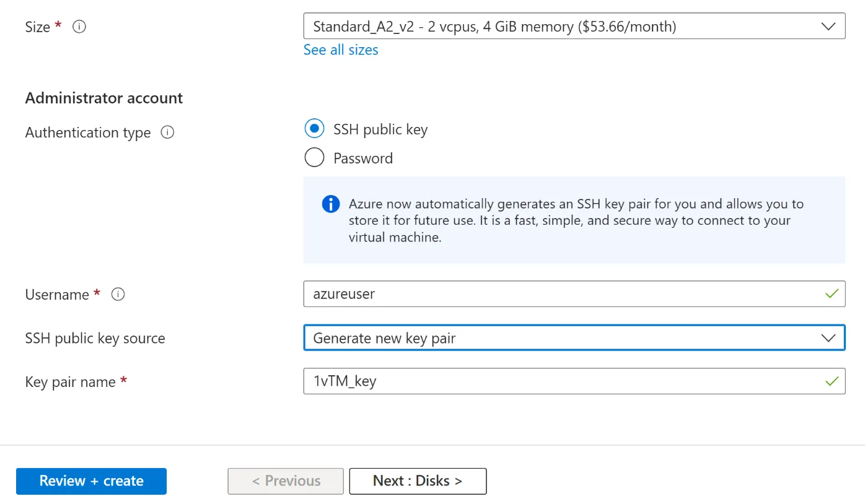Click the Previous button
Image resolution: width=865 pixels, height=504 pixels.
point(286,481)
